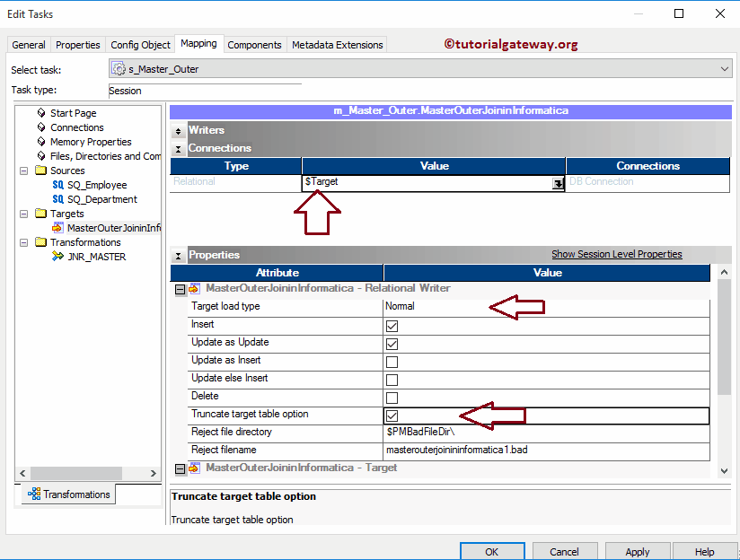Click the Show Session Level Properties link
Image resolution: width=740 pixels, height=560 pixels.
point(617,254)
